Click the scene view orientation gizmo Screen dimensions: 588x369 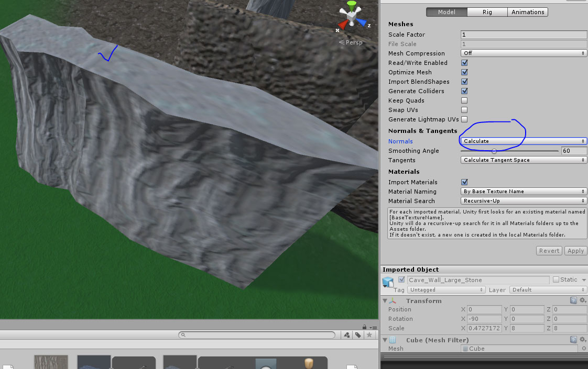pyautogui.click(x=352, y=17)
